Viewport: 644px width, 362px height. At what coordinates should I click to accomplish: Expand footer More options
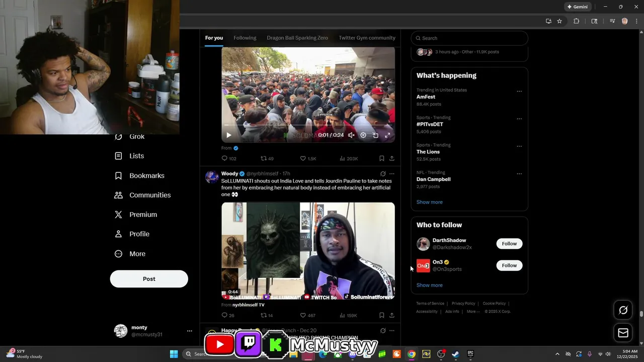pos(473,312)
